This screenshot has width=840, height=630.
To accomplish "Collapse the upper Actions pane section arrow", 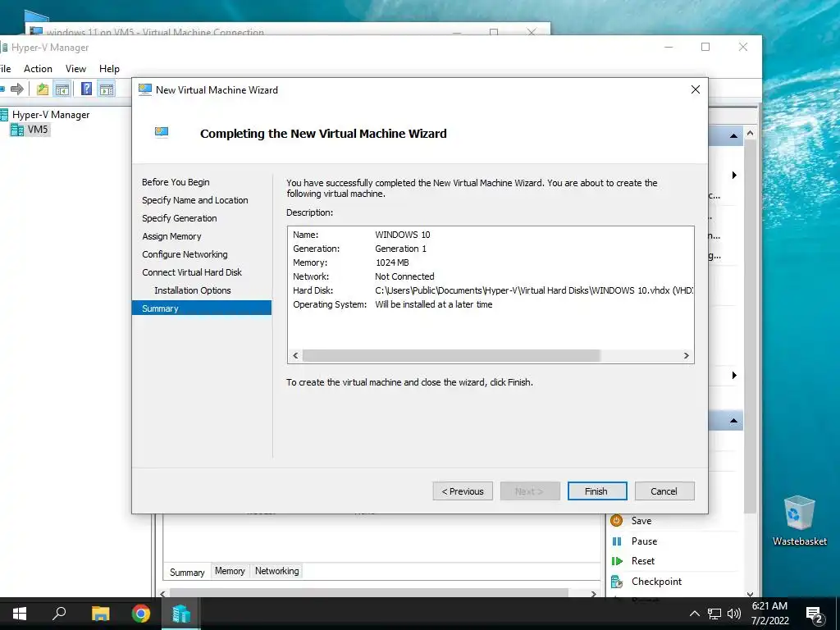I will click(x=733, y=136).
